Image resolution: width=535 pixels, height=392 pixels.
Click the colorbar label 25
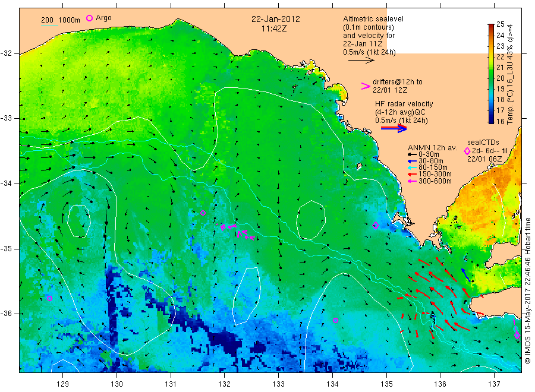coord(501,24)
